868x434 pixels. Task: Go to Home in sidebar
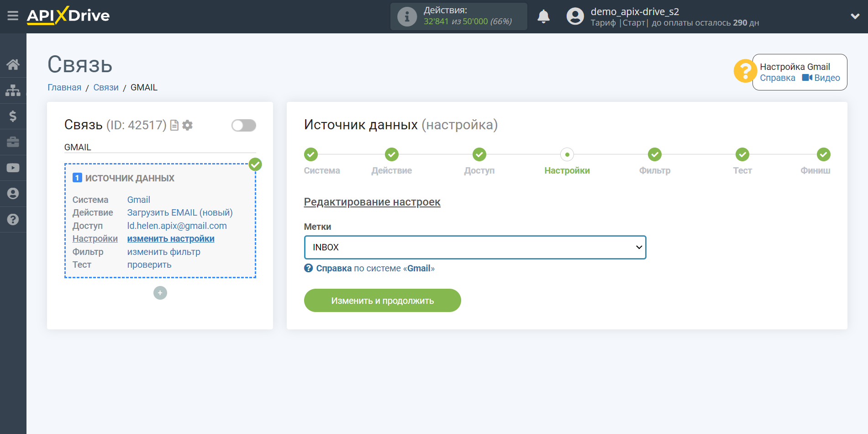[13, 64]
